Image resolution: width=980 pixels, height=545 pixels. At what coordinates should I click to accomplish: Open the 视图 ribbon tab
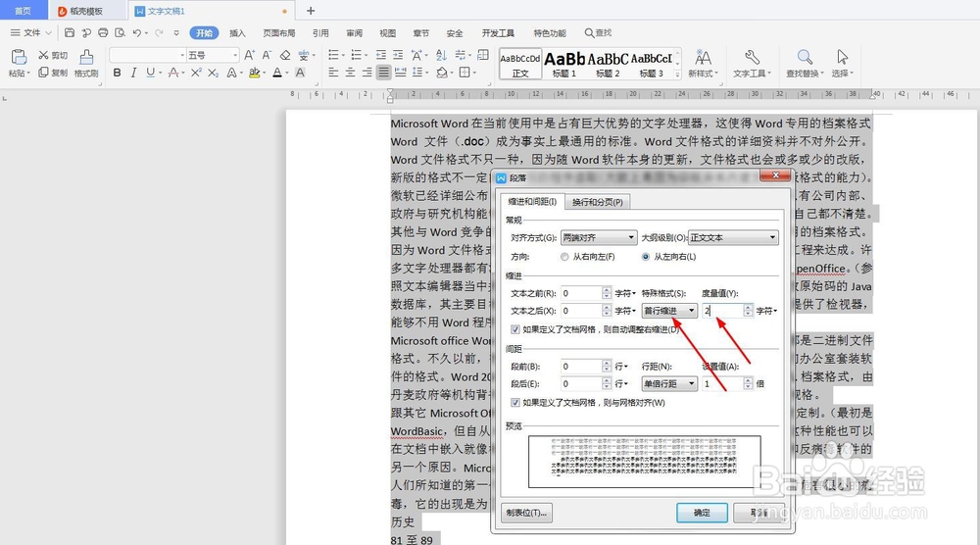click(x=387, y=33)
